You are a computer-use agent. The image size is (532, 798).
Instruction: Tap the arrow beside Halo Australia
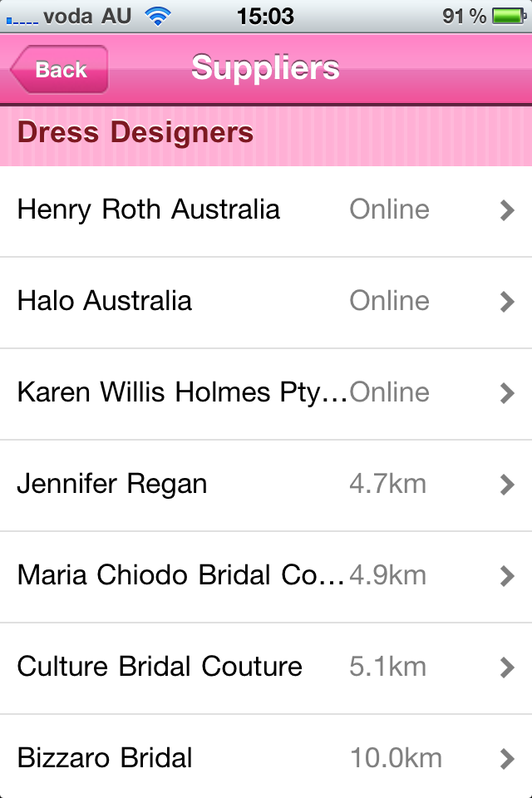tap(507, 303)
